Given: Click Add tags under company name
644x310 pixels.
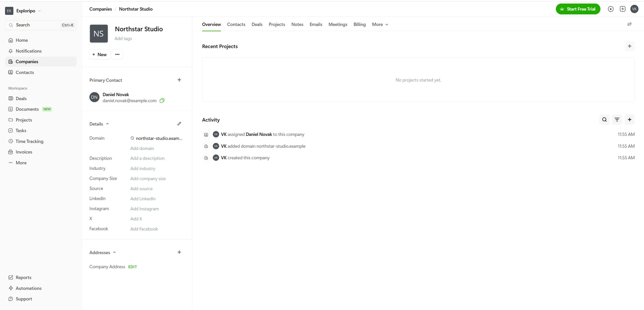Looking at the screenshot, I should click(123, 39).
